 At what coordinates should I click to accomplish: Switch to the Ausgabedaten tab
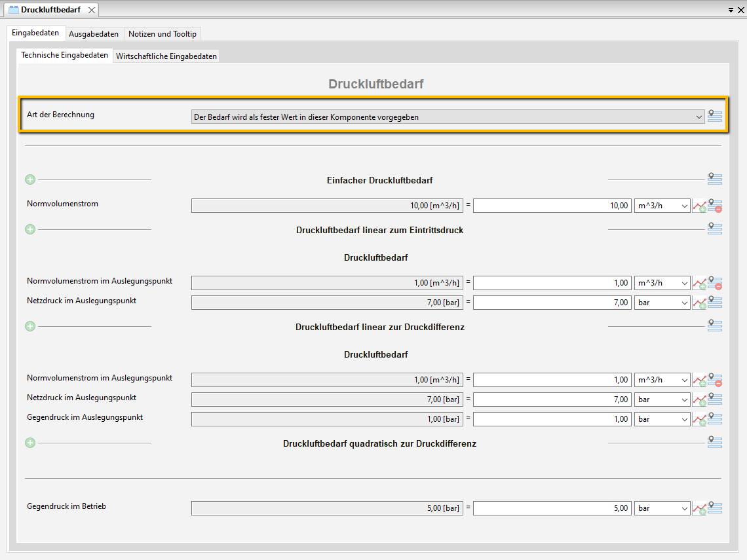tap(94, 33)
